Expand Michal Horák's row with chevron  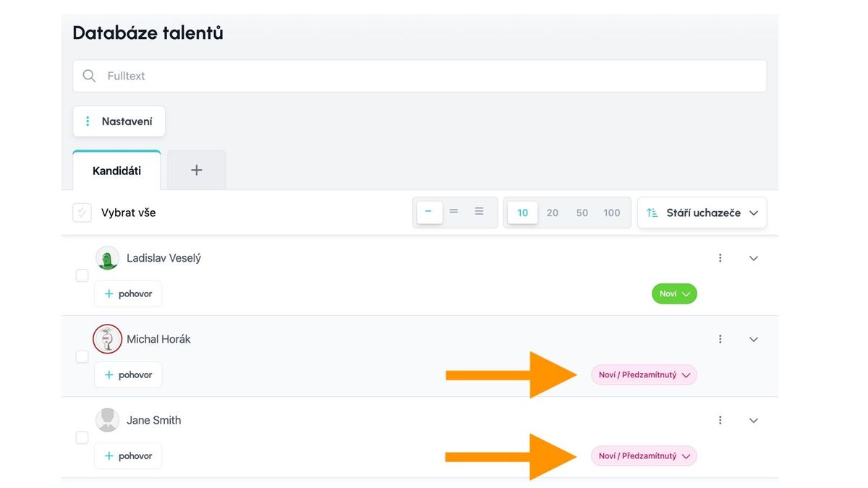753,339
